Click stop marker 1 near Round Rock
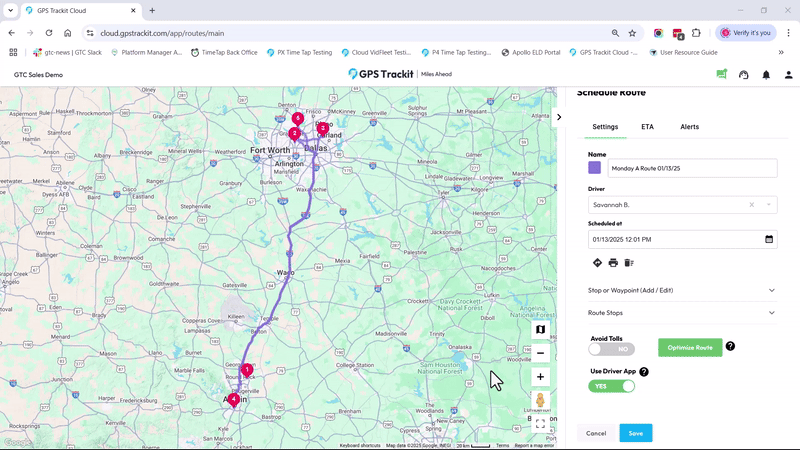 [x=247, y=369]
